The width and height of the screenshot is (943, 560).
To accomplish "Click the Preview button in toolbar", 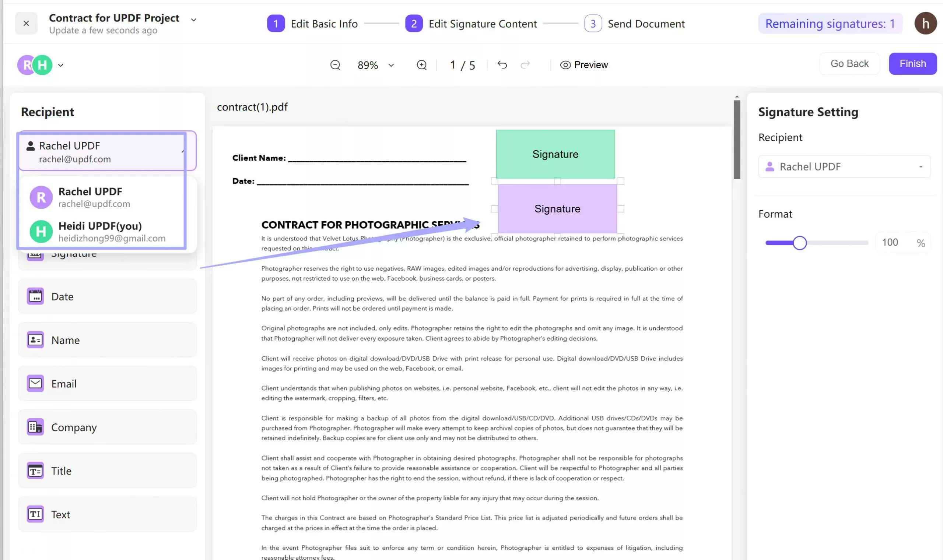I will pos(583,65).
